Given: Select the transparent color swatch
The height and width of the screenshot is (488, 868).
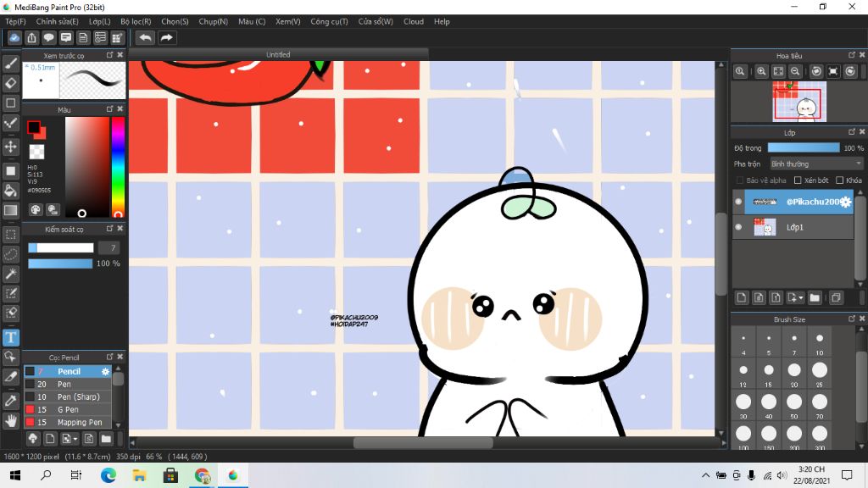Looking at the screenshot, I should 36,152.
